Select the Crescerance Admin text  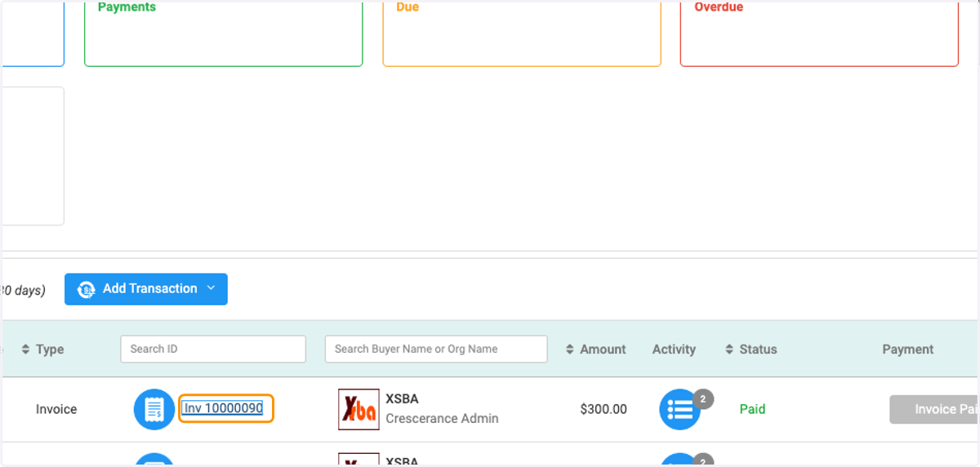pos(442,419)
